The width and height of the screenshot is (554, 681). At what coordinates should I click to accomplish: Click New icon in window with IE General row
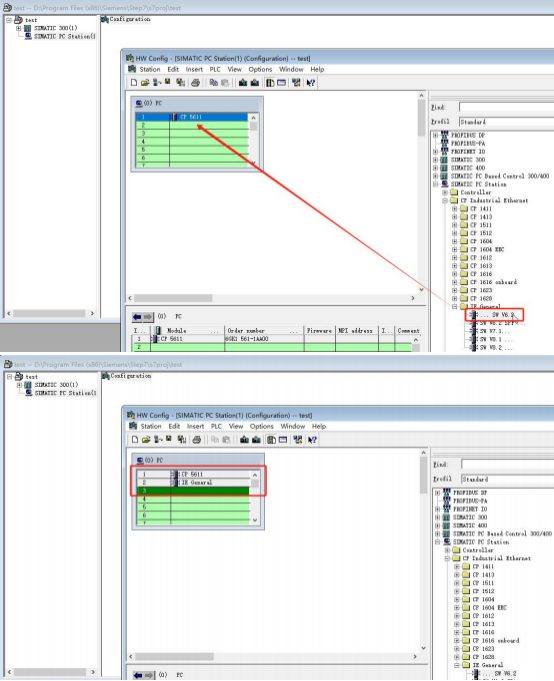tap(135, 440)
